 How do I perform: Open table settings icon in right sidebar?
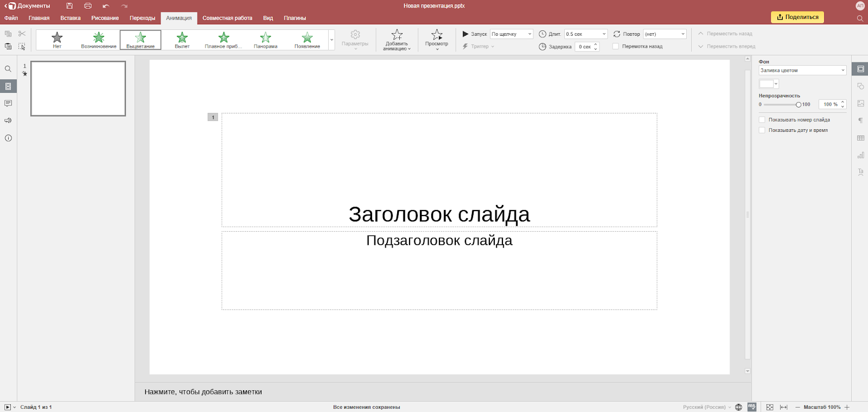click(x=860, y=138)
